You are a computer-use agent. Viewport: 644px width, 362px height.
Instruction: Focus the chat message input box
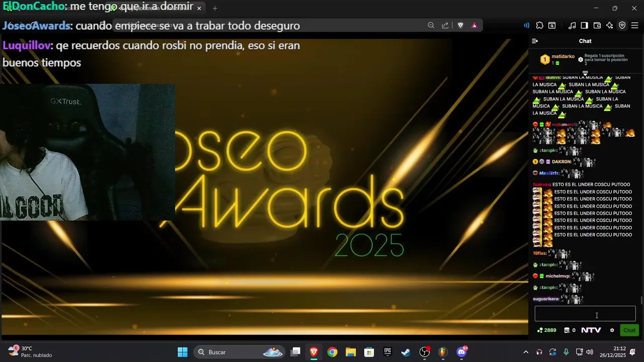click(585, 314)
